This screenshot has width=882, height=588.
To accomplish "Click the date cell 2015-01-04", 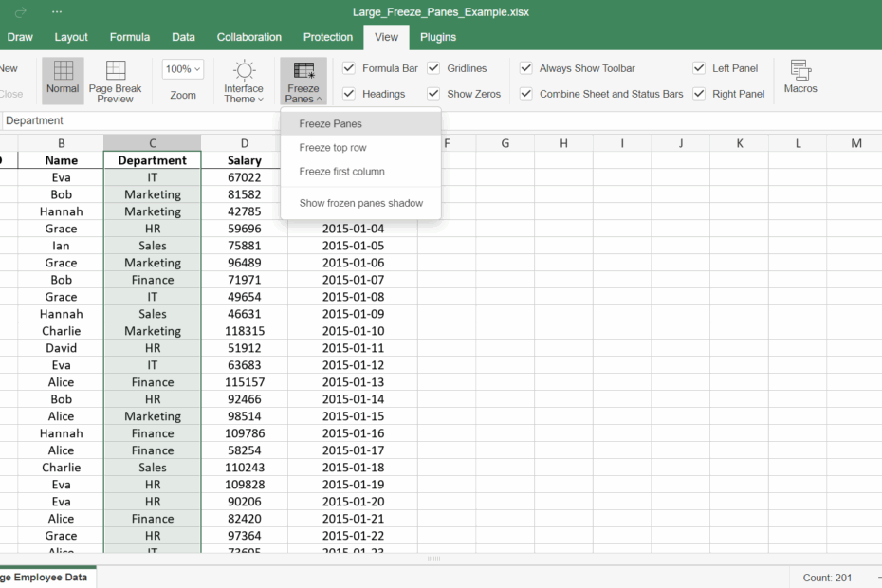I will [x=353, y=229].
